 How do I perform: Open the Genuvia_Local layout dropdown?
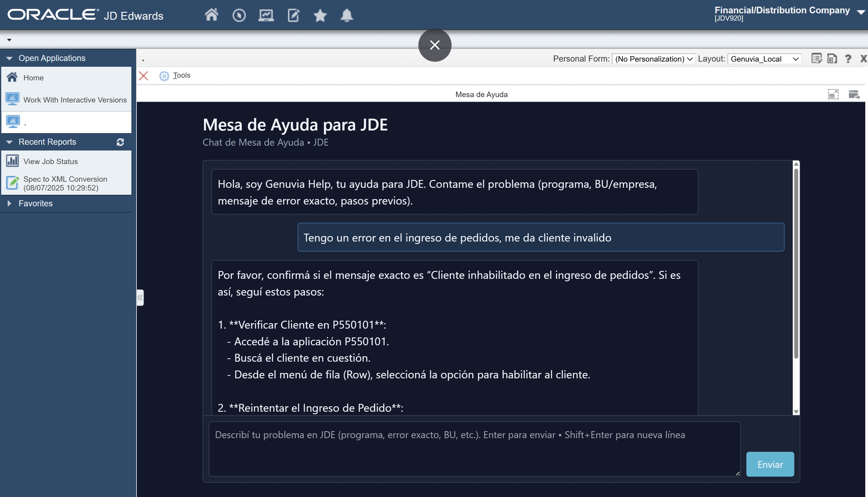[x=765, y=58]
